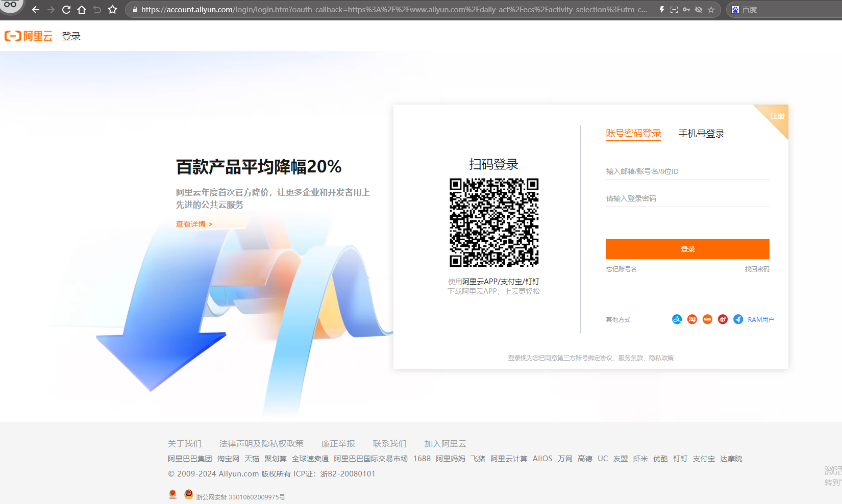
Task: Open the 达摩院 footer link
Action: point(731,459)
